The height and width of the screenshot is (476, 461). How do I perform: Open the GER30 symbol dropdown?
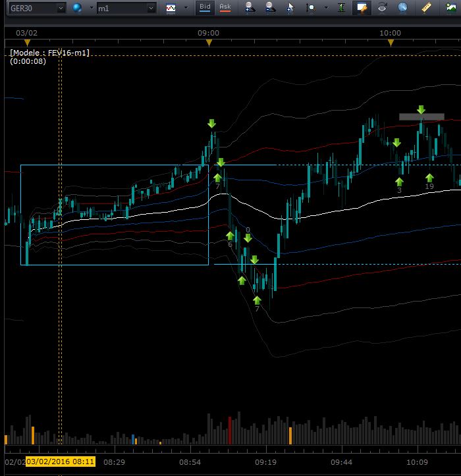pyautogui.click(x=37, y=8)
